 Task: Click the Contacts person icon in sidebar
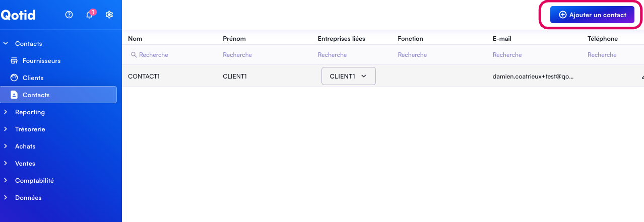pyautogui.click(x=14, y=95)
